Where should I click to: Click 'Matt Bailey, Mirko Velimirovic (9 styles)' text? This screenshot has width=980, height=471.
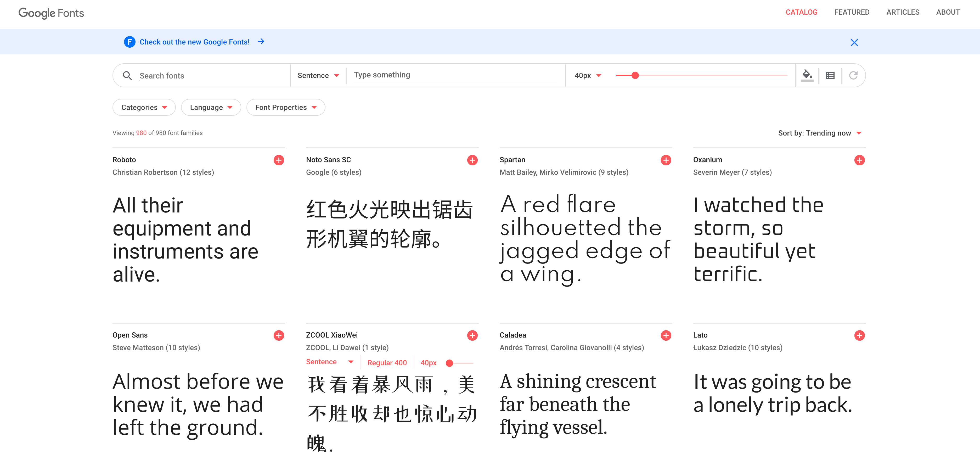click(x=564, y=172)
